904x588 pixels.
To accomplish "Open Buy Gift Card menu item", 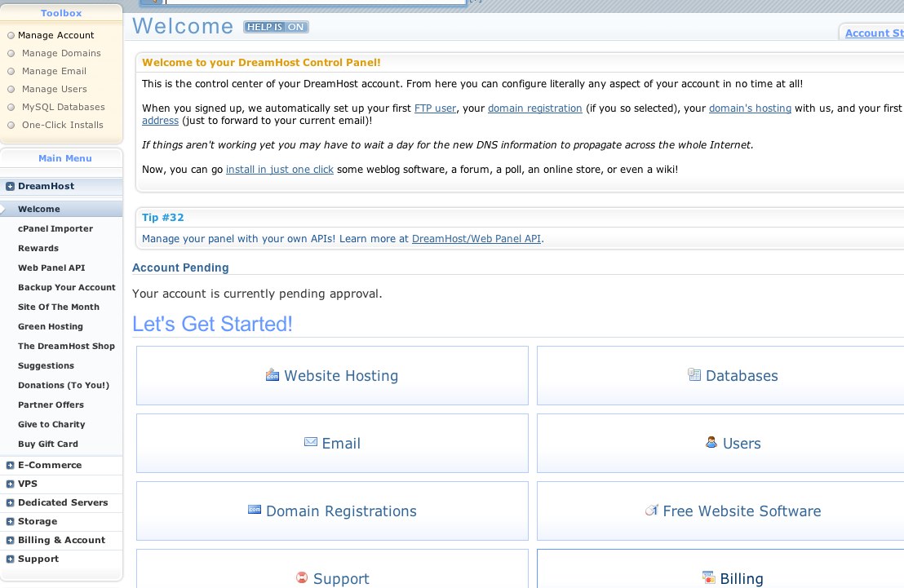I will [48, 444].
